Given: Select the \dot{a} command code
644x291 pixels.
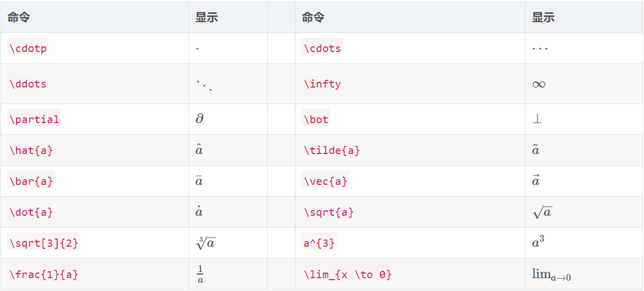Looking at the screenshot, I should [x=31, y=212].
